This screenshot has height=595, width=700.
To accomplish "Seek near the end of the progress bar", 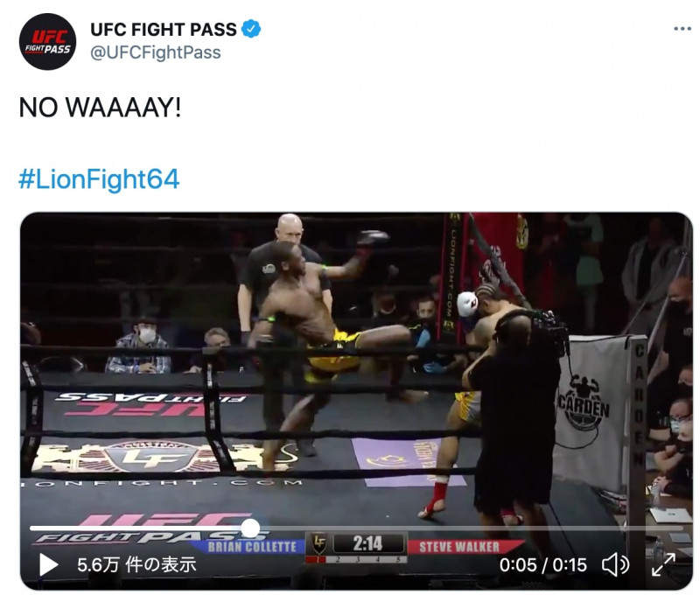I will pyautogui.click(x=669, y=528).
